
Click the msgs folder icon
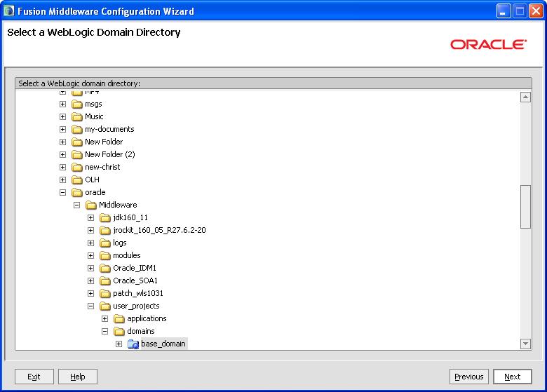pos(76,104)
